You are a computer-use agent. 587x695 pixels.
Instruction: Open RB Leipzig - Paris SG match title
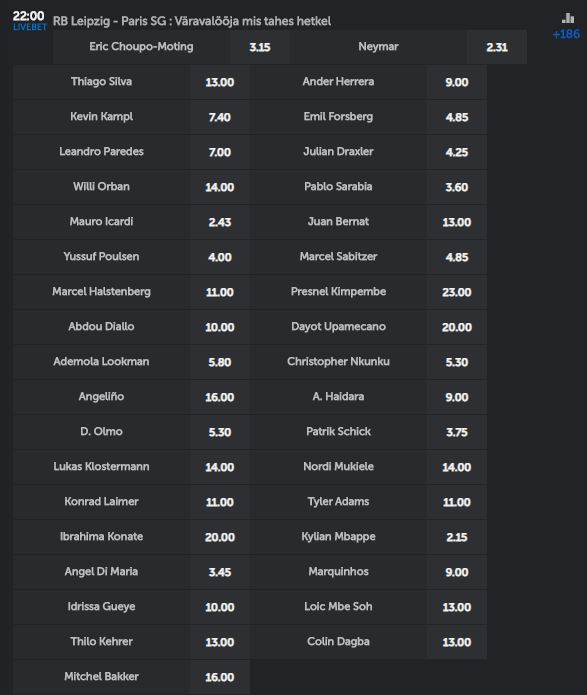coord(110,21)
